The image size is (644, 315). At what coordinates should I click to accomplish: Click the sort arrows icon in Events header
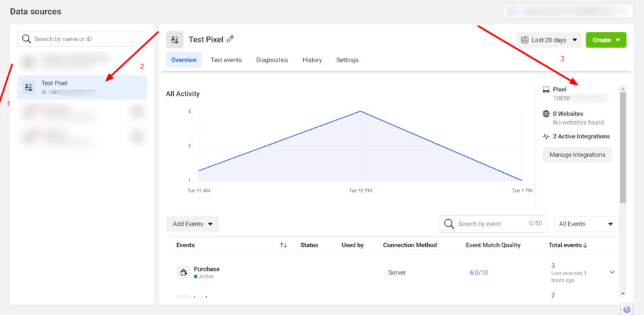(x=283, y=245)
